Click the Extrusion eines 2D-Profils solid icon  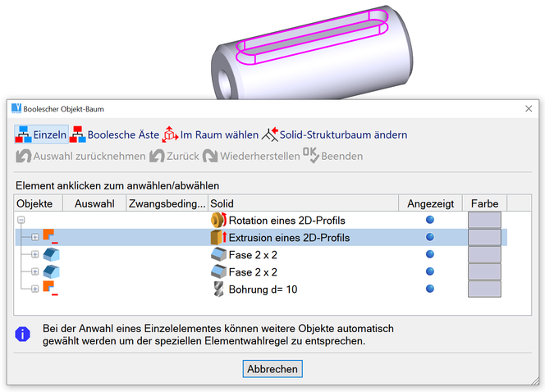[218, 237]
